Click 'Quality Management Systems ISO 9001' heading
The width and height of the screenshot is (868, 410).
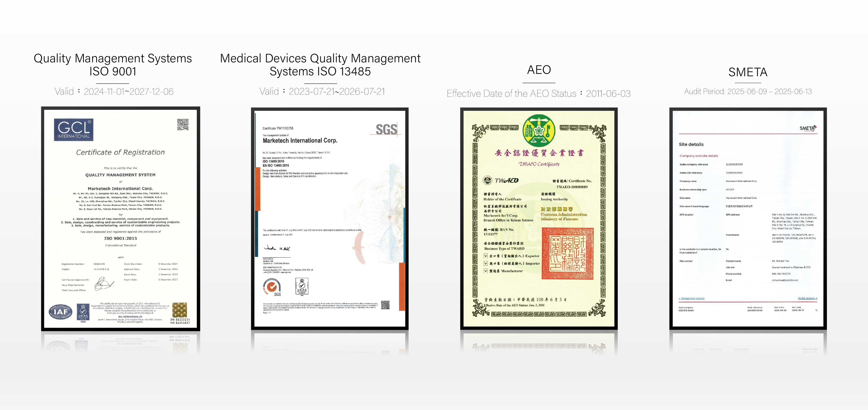click(113, 65)
